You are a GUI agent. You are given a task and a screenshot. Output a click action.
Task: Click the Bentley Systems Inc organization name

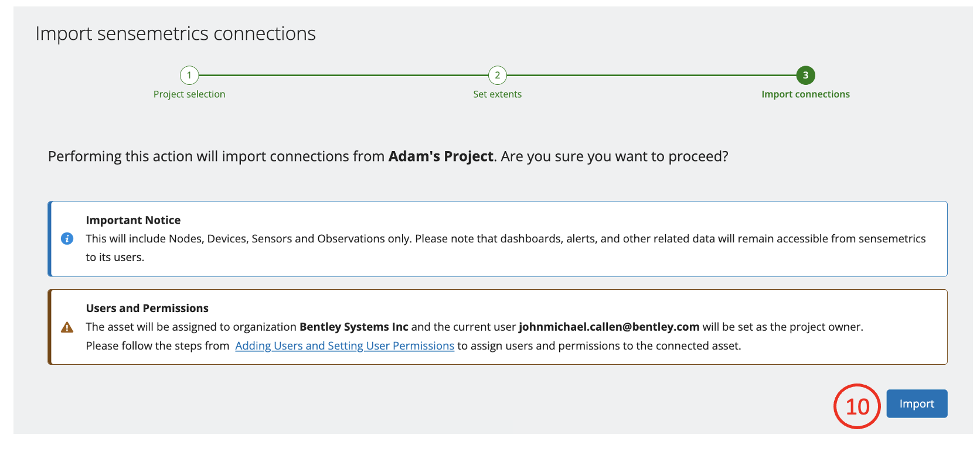click(x=353, y=327)
